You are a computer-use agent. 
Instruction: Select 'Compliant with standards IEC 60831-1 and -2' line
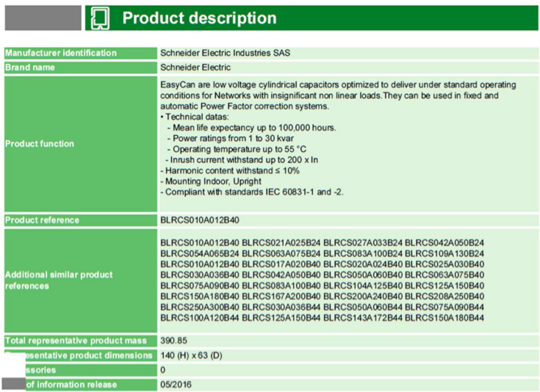click(x=252, y=192)
